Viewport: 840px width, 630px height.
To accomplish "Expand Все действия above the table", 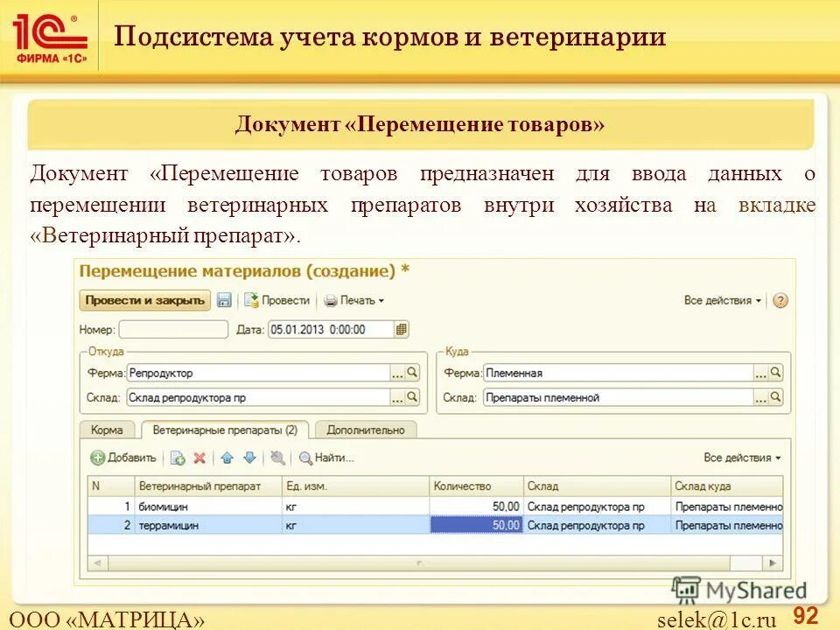I will 740,457.
